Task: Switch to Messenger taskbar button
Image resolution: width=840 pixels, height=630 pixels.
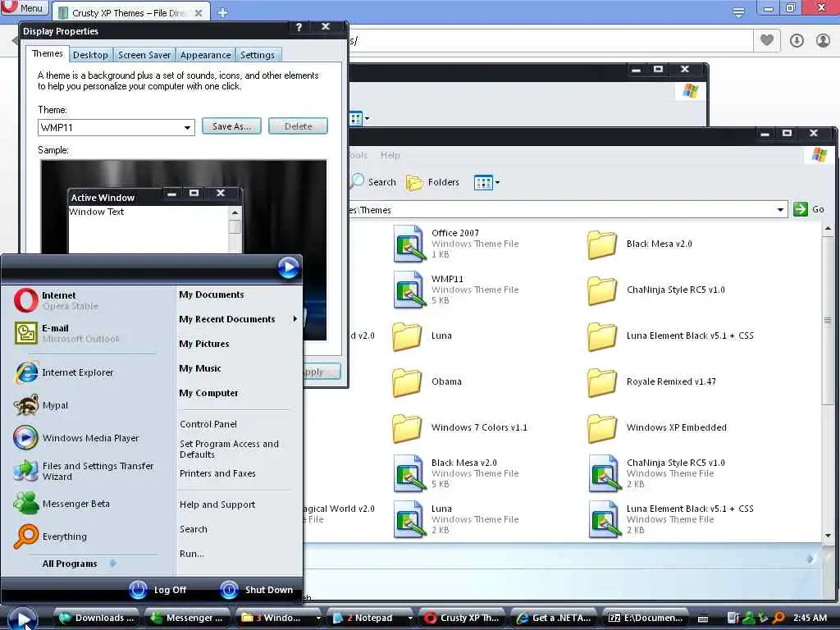Action: [x=188, y=618]
